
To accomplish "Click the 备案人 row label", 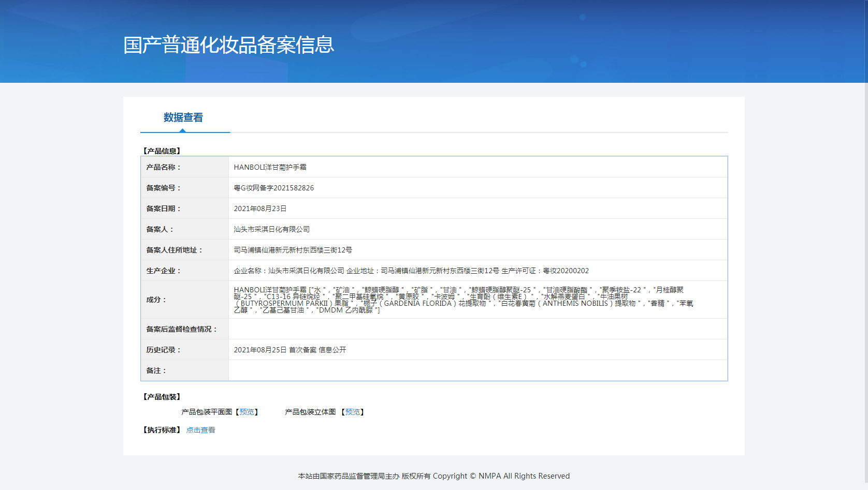I will point(160,229).
